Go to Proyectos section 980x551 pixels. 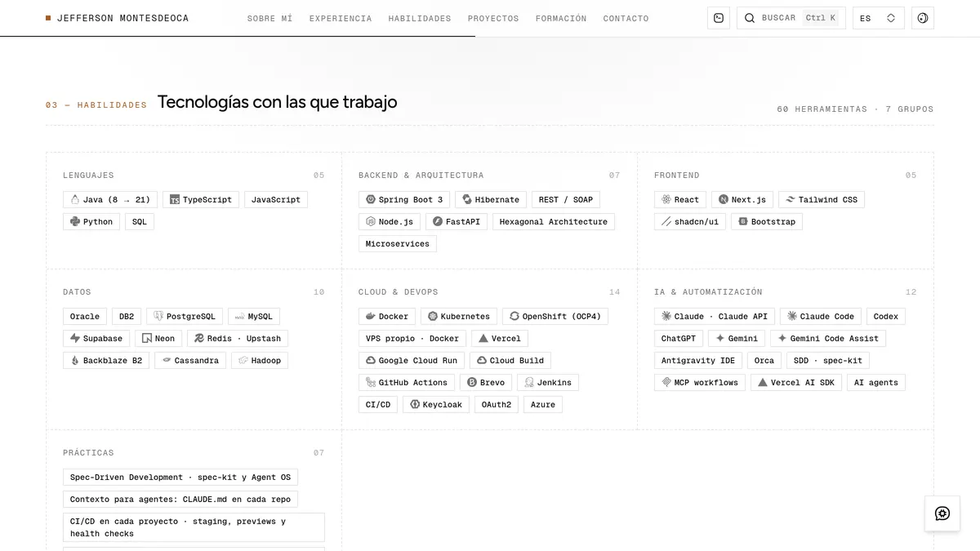coord(493,18)
